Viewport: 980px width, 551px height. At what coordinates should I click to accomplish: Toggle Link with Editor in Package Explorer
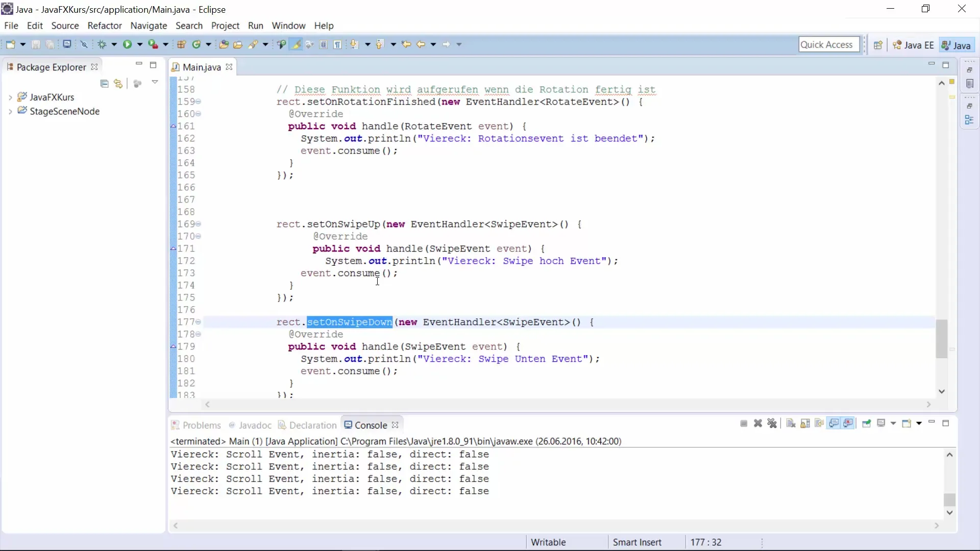point(118,84)
